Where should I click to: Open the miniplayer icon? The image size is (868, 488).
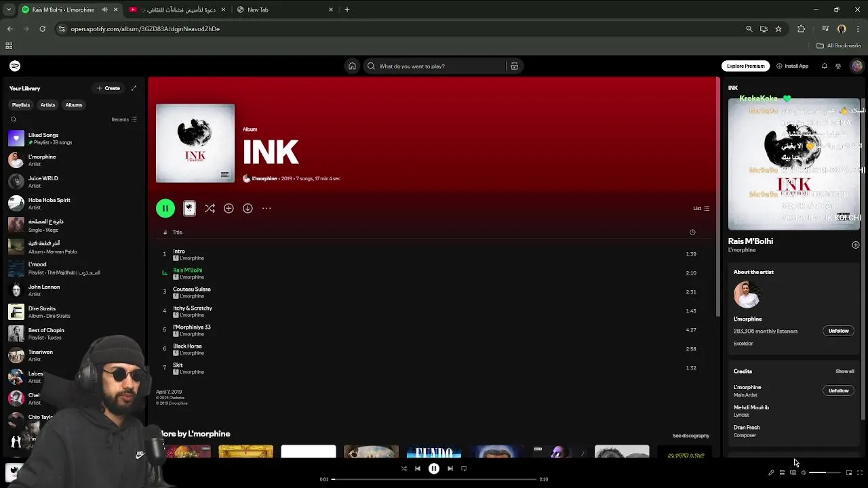click(x=848, y=472)
